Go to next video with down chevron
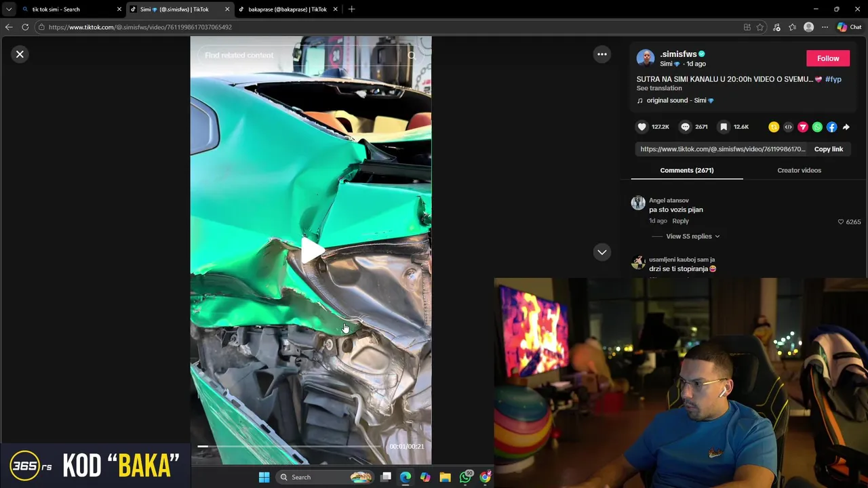 point(601,252)
